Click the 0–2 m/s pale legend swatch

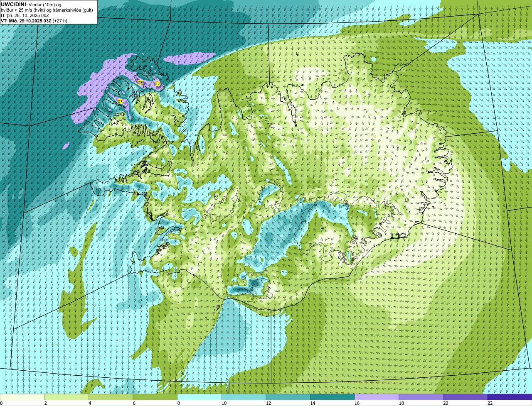[22, 397]
